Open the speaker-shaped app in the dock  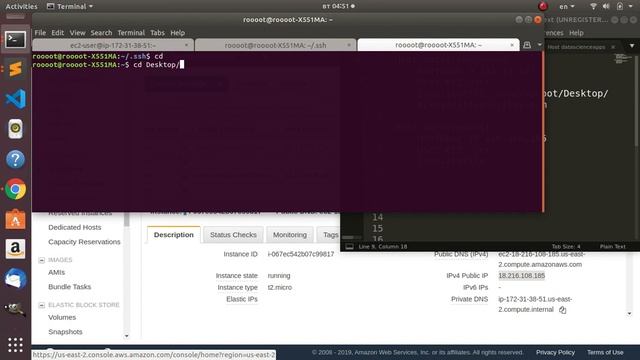pyautogui.click(x=15, y=129)
